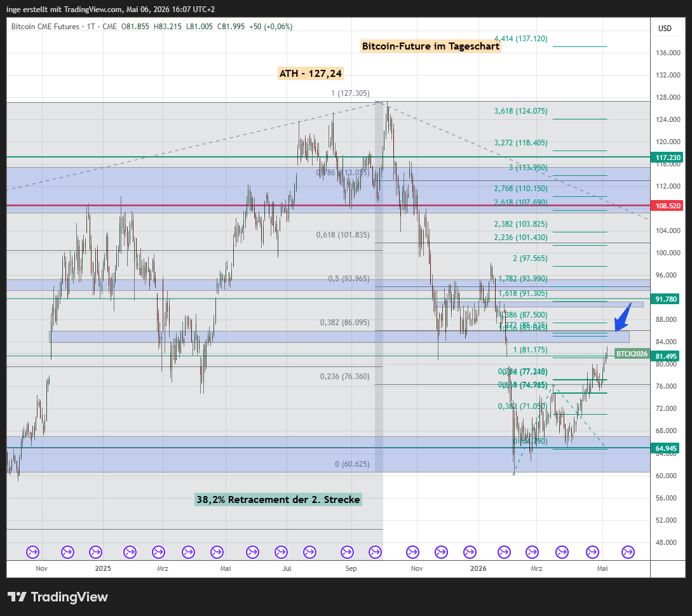This screenshot has height=616, width=692.
Task: Click the Fibonacci label 2,236 (101.430)
Action: [521, 238]
